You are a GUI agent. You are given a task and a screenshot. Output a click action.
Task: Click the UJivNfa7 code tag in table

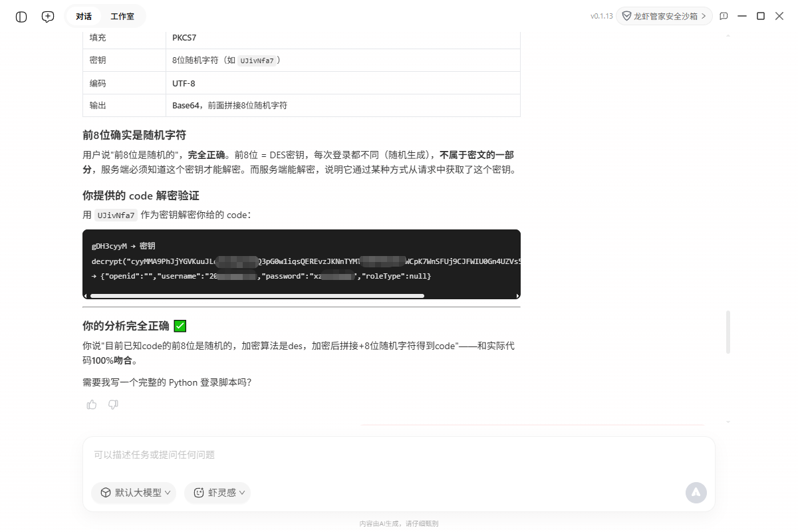click(x=257, y=61)
